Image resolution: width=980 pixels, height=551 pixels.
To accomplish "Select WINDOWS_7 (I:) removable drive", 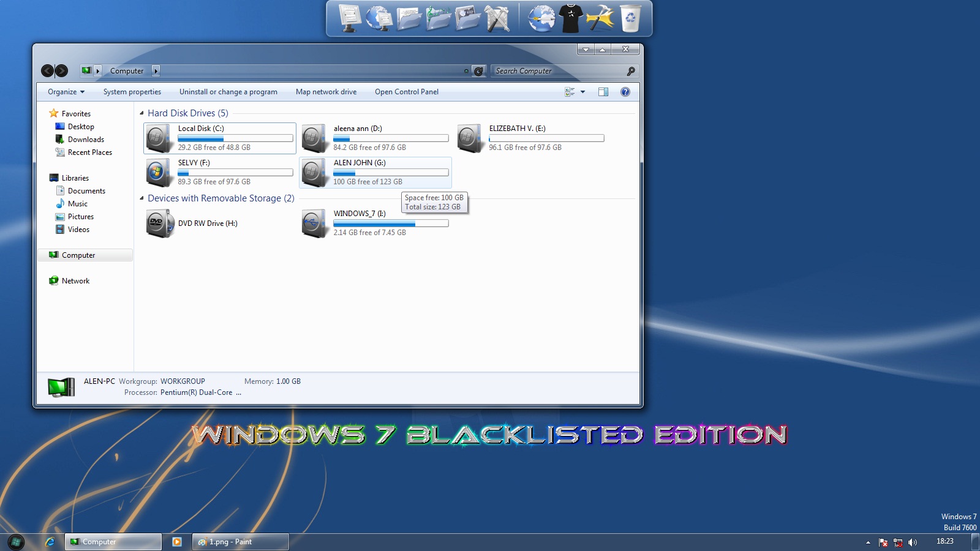I will tap(375, 223).
